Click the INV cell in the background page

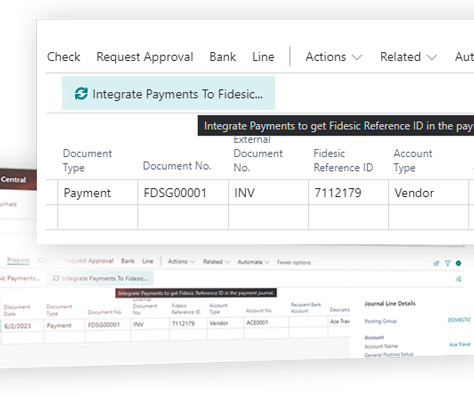click(150, 324)
